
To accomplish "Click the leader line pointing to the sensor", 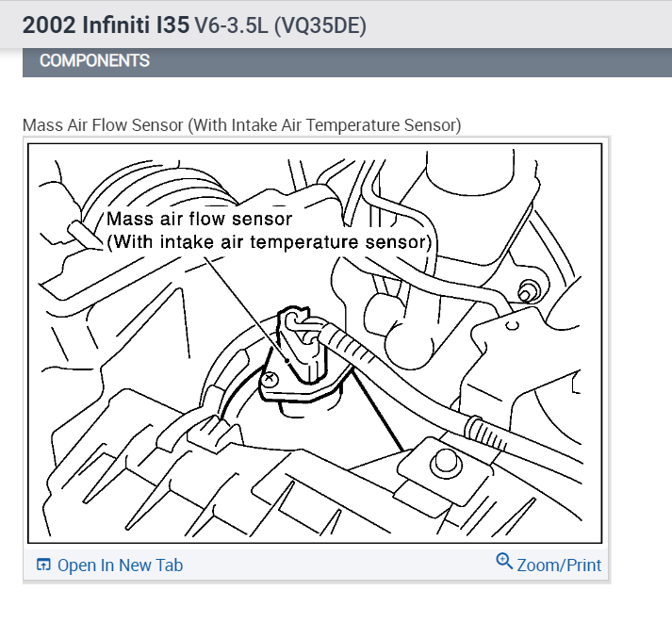I will [x=246, y=309].
